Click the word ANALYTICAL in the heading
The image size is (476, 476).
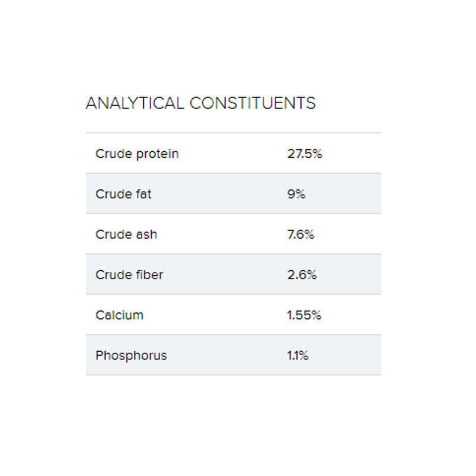coord(134,104)
